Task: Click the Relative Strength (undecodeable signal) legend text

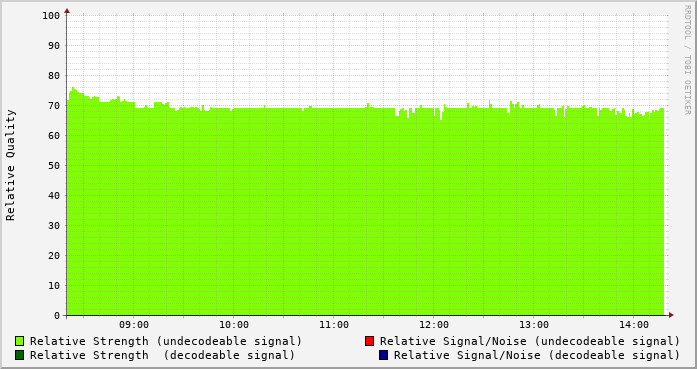Action: click(x=166, y=341)
